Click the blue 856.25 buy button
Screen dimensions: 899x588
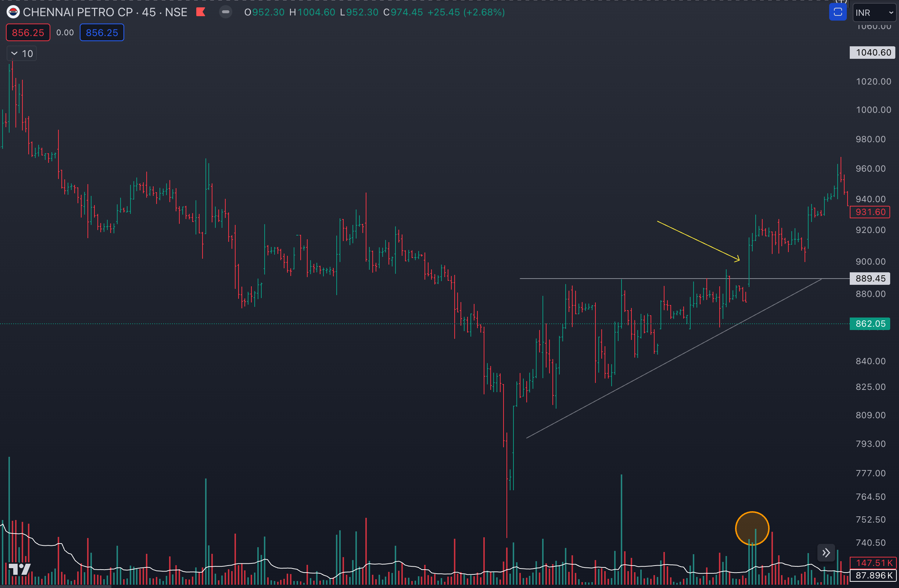click(101, 33)
